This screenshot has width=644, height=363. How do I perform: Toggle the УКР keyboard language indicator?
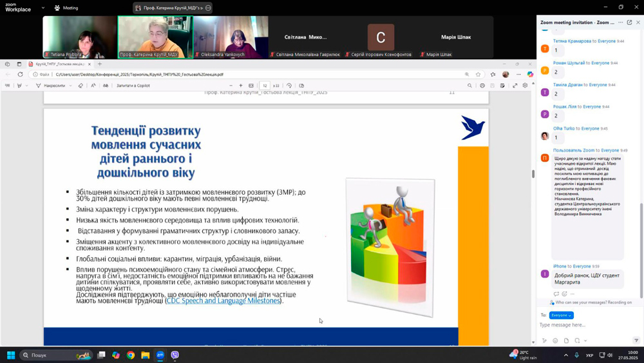coord(589,355)
